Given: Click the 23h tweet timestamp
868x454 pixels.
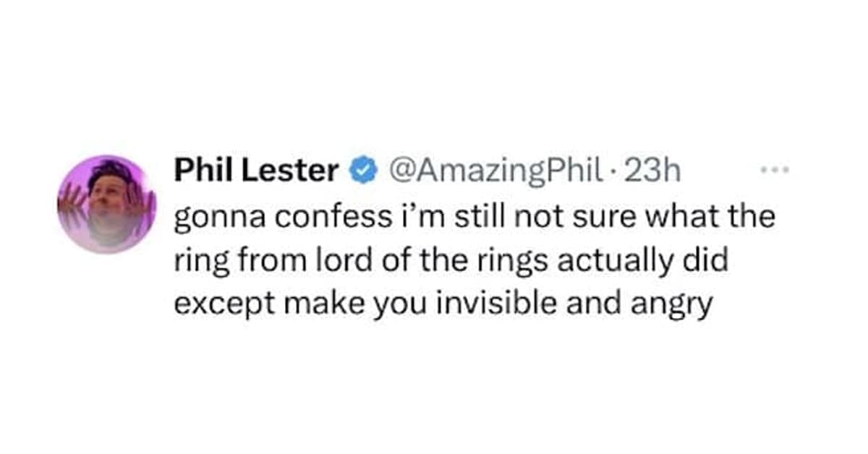Looking at the screenshot, I should click(656, 171).
